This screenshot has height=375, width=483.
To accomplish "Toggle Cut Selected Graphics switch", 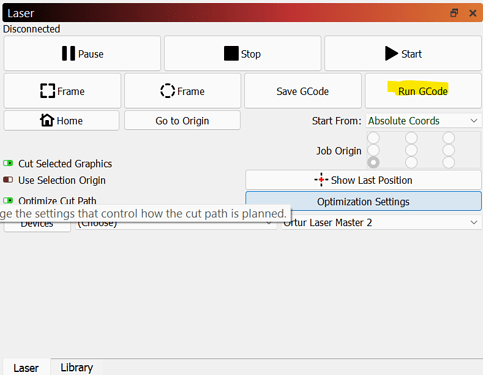I will 8,163.
